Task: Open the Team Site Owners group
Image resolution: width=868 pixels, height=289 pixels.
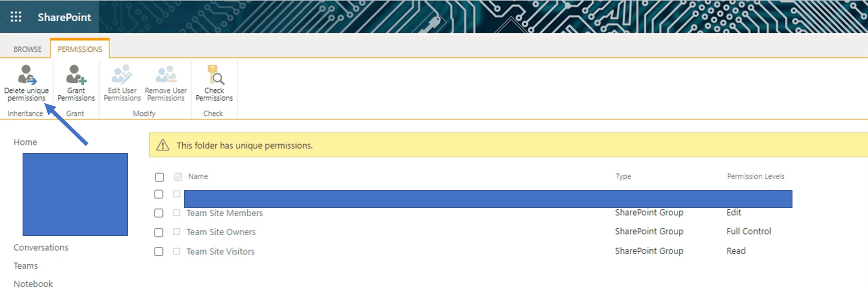Action: [221, 232]
